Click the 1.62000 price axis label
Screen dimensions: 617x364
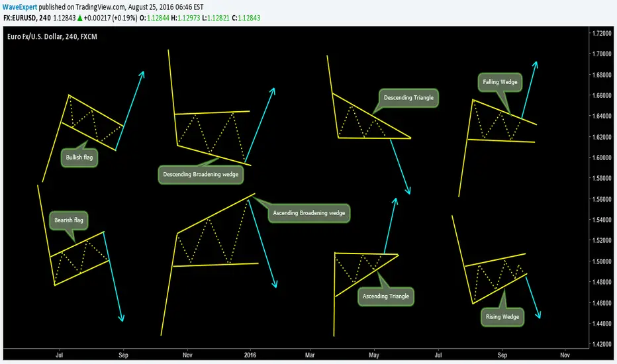tap(602, 138)
